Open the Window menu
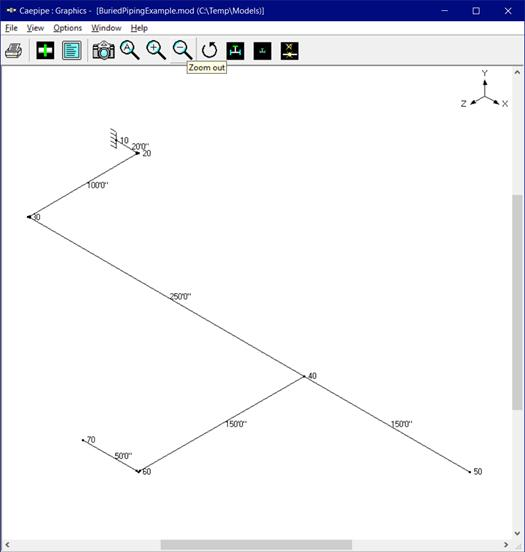525x552 pixels. 106,28
